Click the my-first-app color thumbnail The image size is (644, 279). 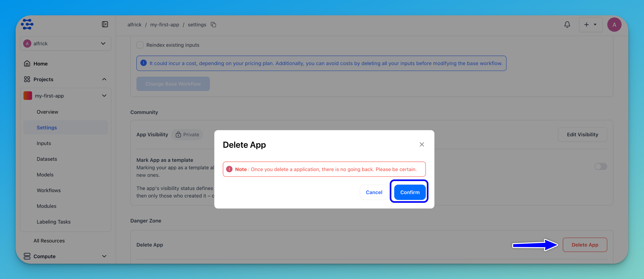[28, 96]
